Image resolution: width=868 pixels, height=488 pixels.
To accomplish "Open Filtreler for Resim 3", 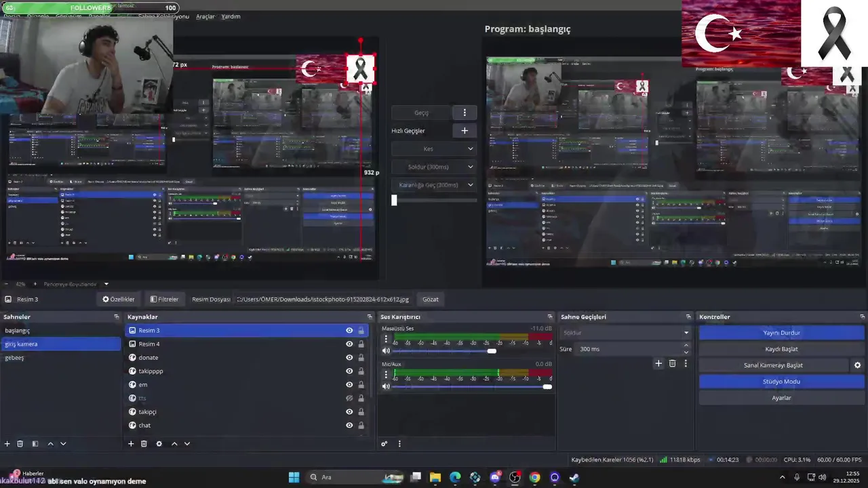I will pyautogui.click(x=165, y=299).
